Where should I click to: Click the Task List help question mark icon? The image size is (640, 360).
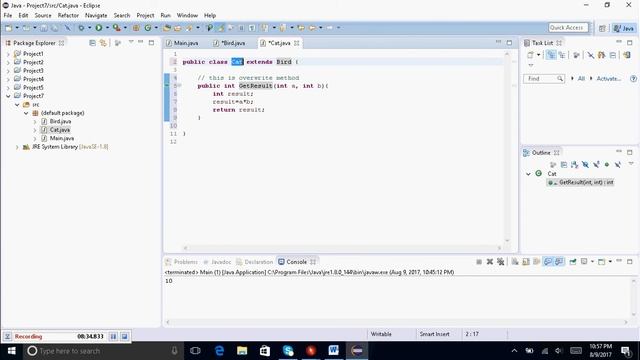tap(633, 78)
